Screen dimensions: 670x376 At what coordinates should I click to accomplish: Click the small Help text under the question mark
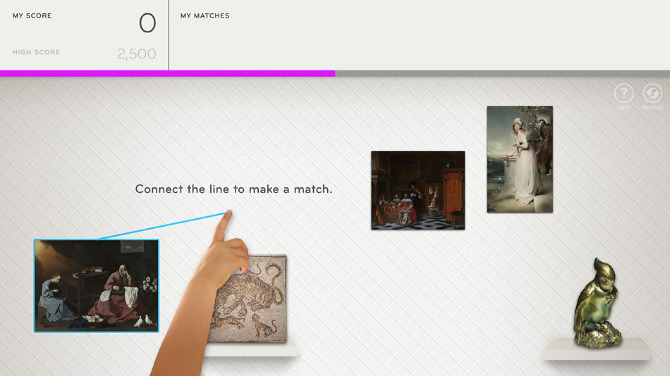(x=623, y=108)
